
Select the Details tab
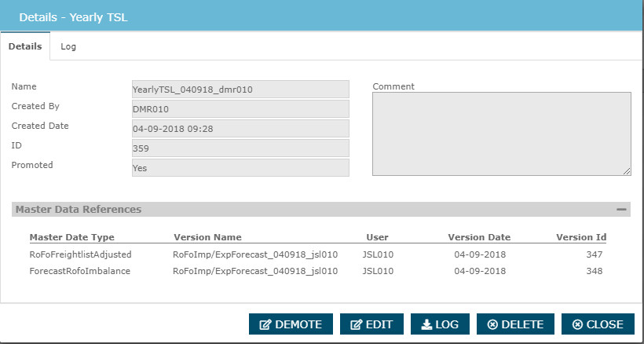[25, 46]
